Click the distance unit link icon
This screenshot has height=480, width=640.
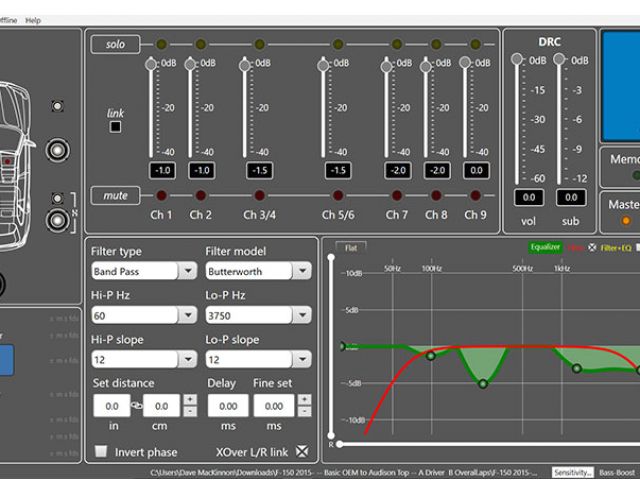point(137,406)
